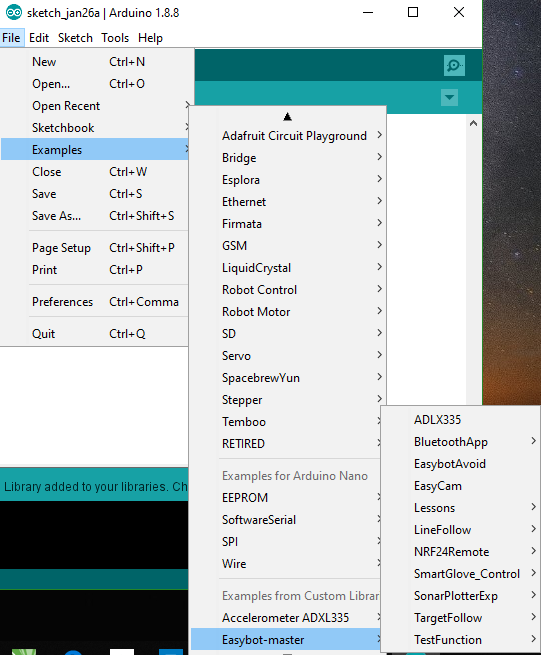Open SoftwareSerial examples

[286, 519]
